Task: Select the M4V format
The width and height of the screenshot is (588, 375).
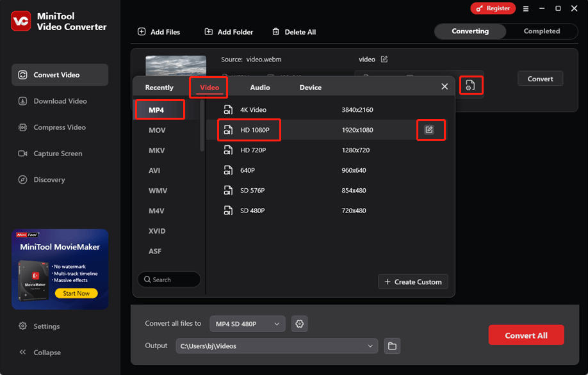Action: click(x=156, y=211)
